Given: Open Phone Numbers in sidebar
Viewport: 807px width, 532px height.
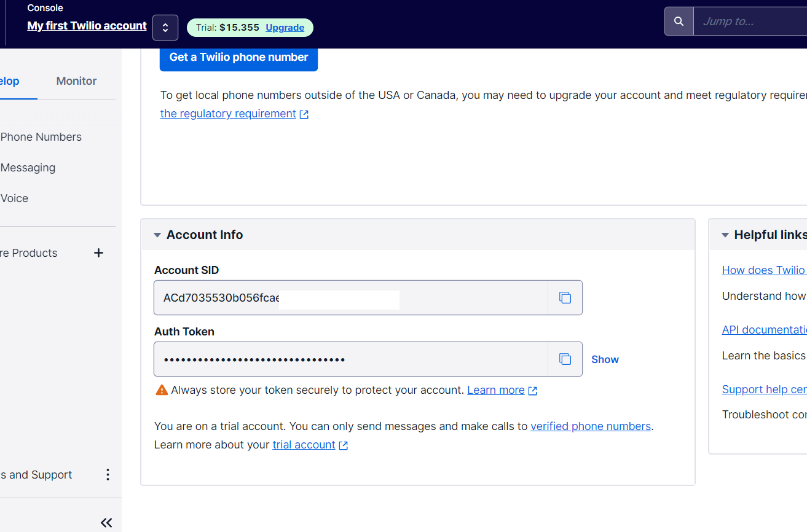Looking at the screenshot, I should point(41,137).
